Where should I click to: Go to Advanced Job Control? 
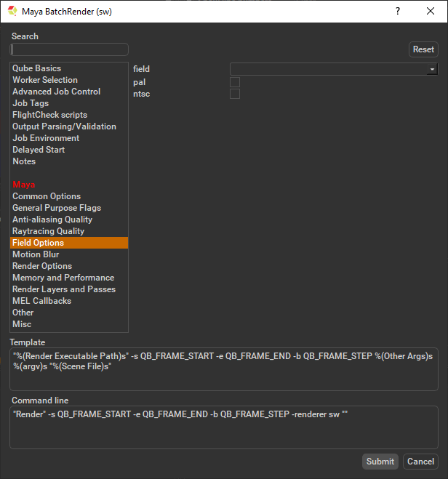click(x=56, y=92)
